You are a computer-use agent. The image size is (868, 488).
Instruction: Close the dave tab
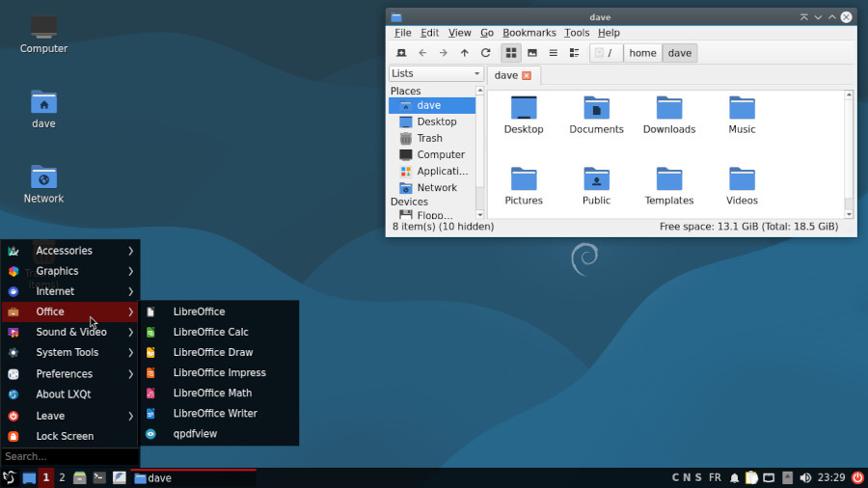pos(527,75)
